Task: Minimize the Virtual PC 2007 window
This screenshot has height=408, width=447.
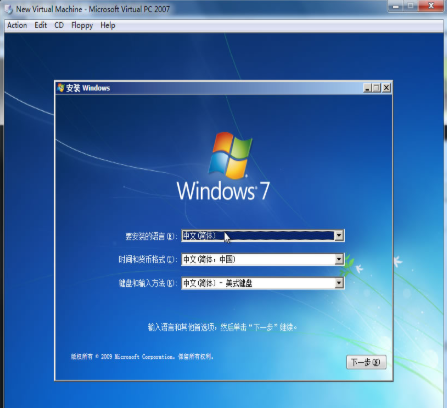Action: (396, 6)
